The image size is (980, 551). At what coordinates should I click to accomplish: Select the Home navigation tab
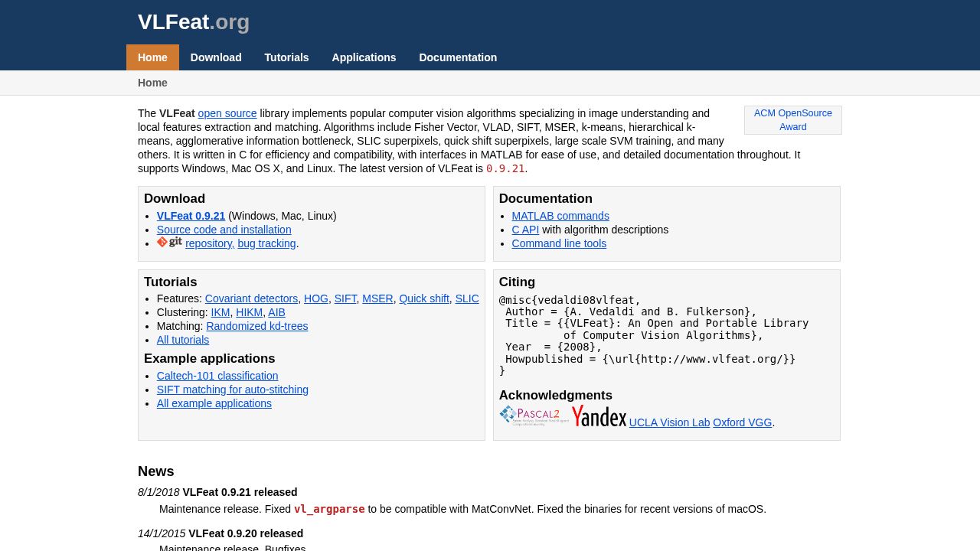click(x=152, y=57)
